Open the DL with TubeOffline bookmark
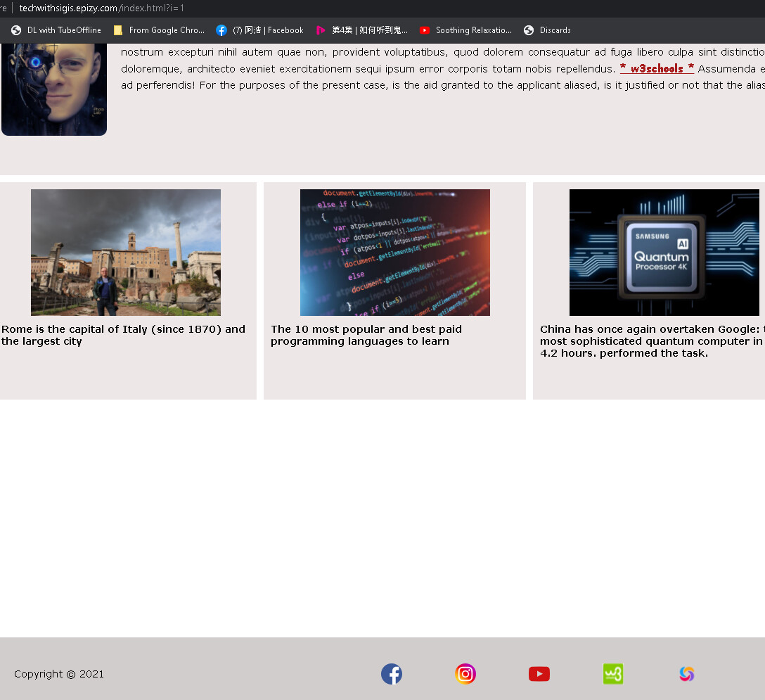The width and height of the screenshot is (765, 700). 56,30
